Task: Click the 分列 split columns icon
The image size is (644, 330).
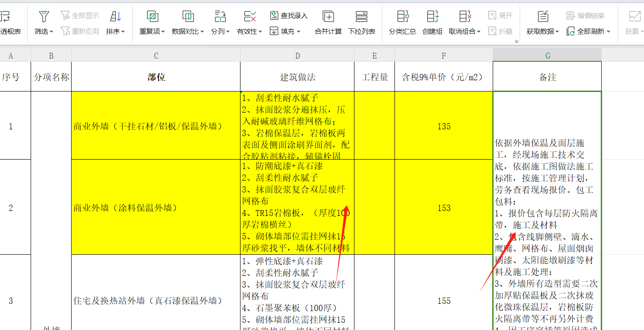Action: point(220,16)
